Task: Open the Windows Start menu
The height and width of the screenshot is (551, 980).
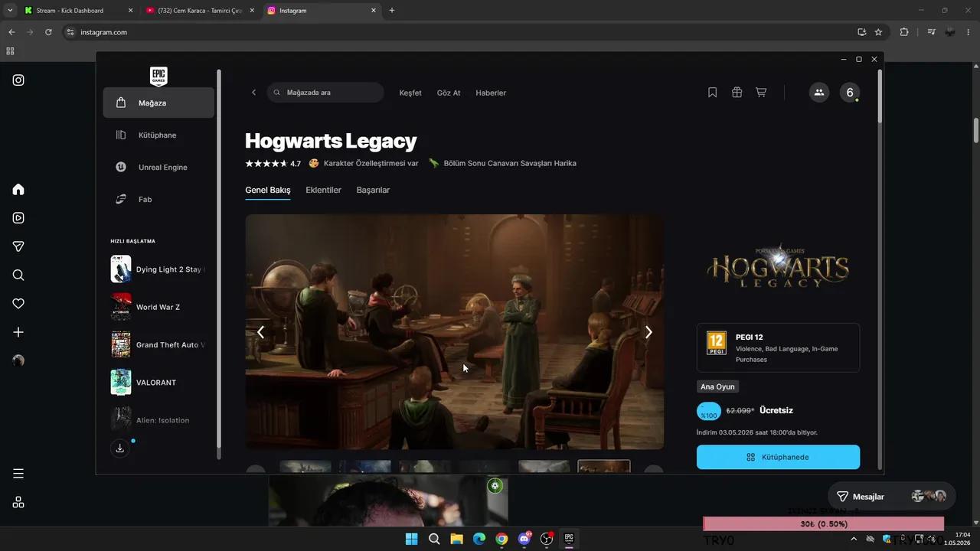Action: coord(412,539)
